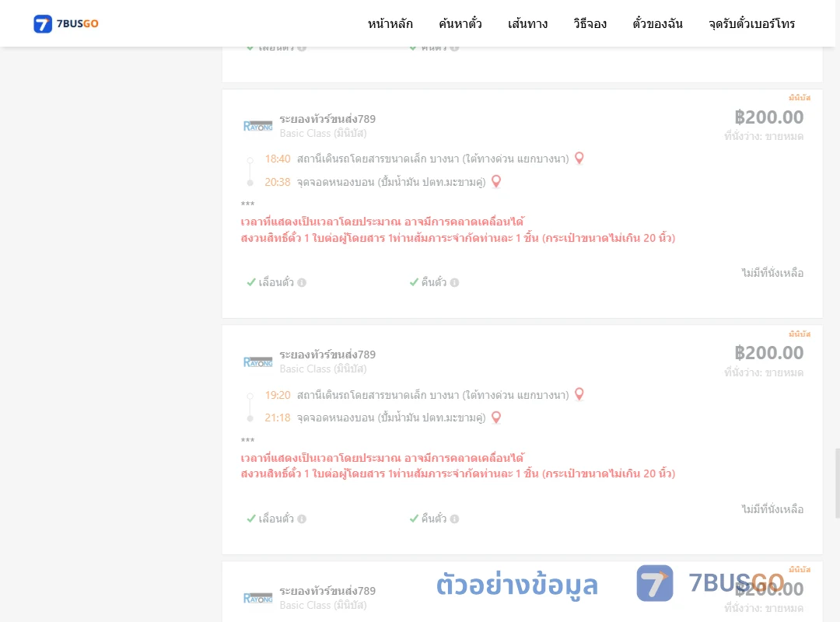Image resolution: width=840 pixels, height=622 pixels.
Task: Click 21:18 arrival time text
Action: 278,418
